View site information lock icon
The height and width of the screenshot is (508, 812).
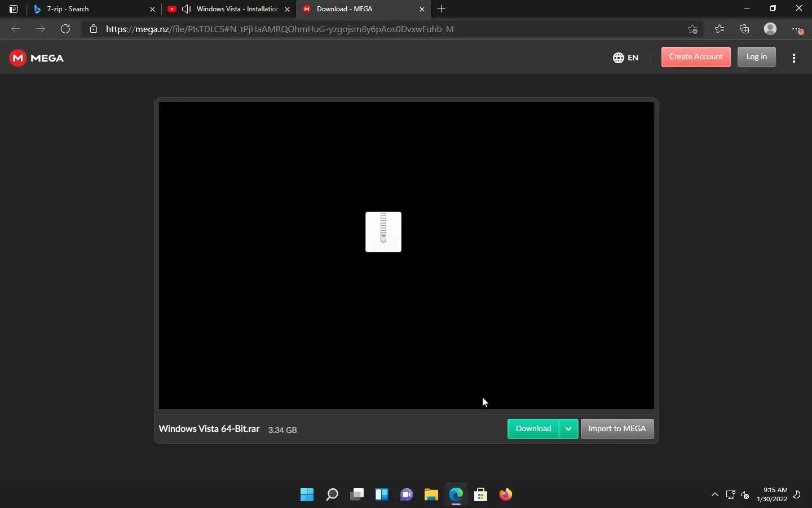click(x=94, y=29)
